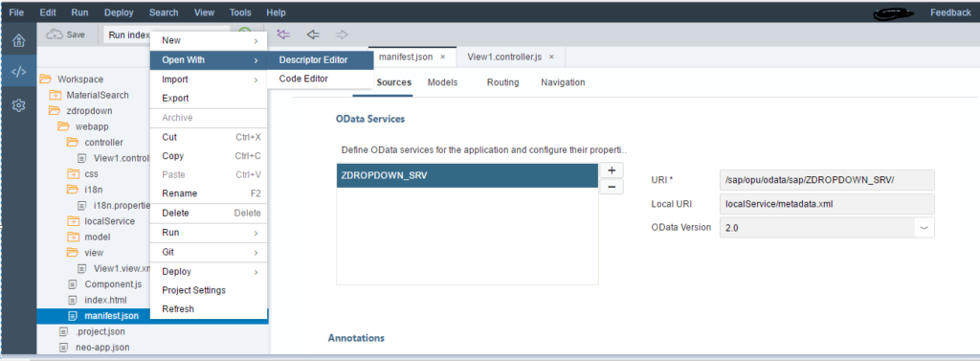Select Run entry in context menu
980x361 pixels.
(209, 233)
